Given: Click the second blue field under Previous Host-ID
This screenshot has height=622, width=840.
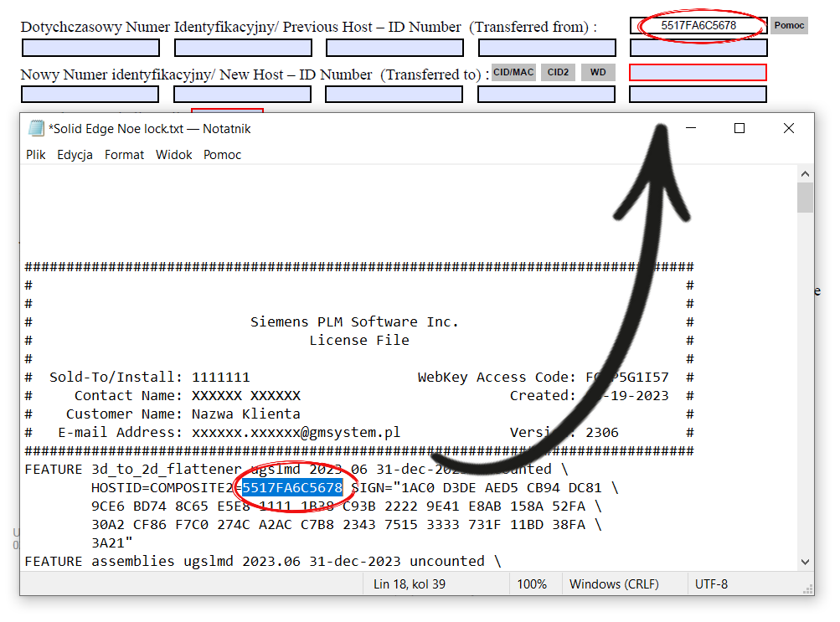Looking at the screenshot, I should click(243, 48).
